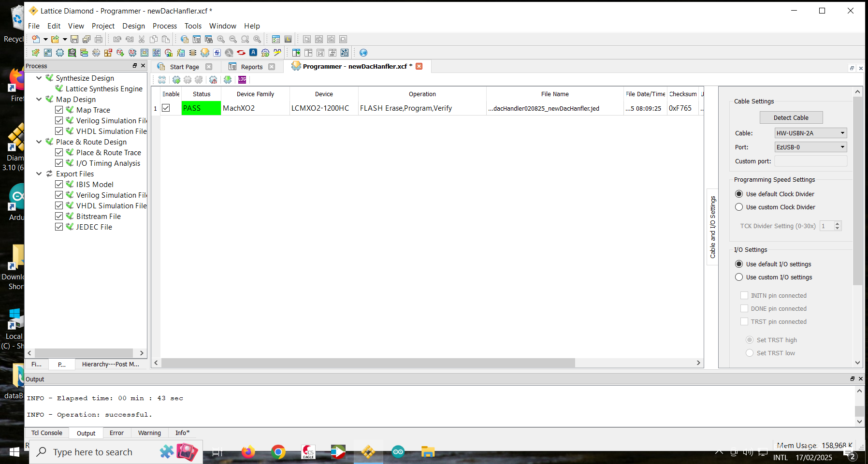Click the Program download green arrow icon

[228, 80]
